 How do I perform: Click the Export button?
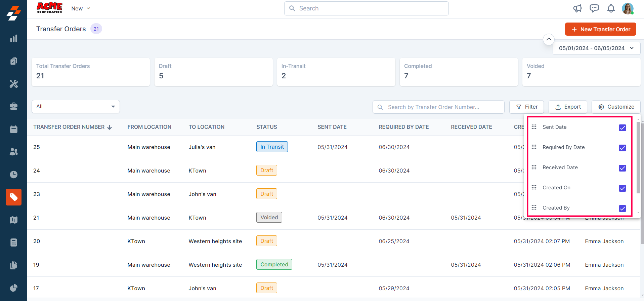coord(567,107)
